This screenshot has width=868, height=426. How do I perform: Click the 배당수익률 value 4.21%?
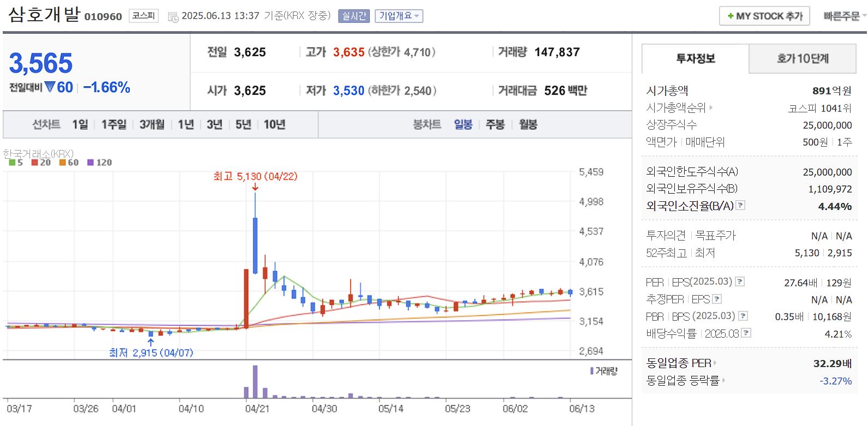tap(838, 334)
